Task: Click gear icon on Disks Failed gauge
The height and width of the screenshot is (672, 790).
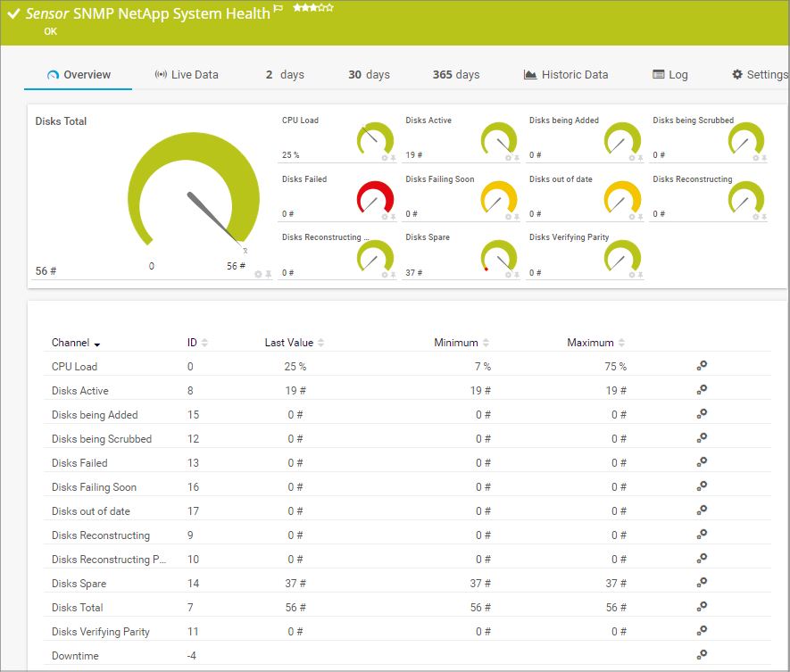Action: tap(385, 216)
